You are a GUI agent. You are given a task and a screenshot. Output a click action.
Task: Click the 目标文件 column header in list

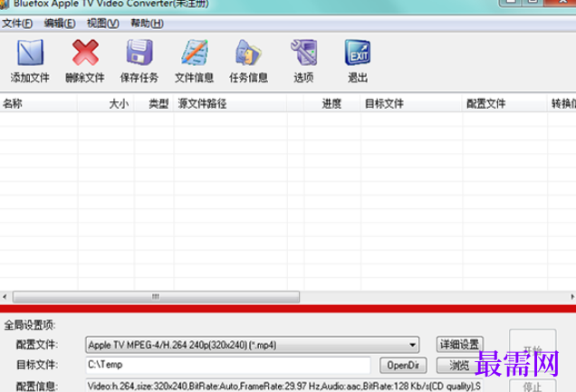411,103
